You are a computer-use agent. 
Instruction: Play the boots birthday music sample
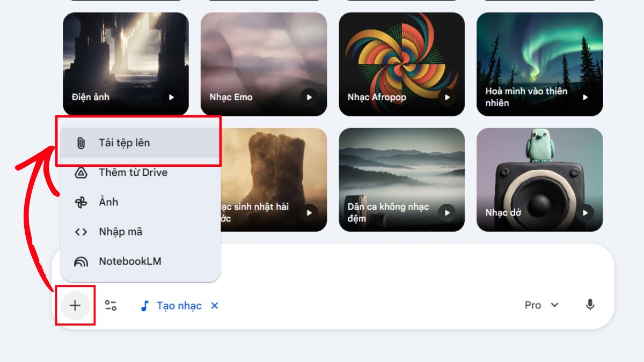[309, 213]
